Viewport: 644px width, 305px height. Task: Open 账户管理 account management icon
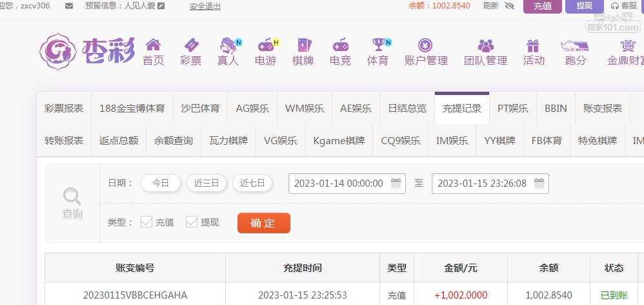(x=425, y=45)
